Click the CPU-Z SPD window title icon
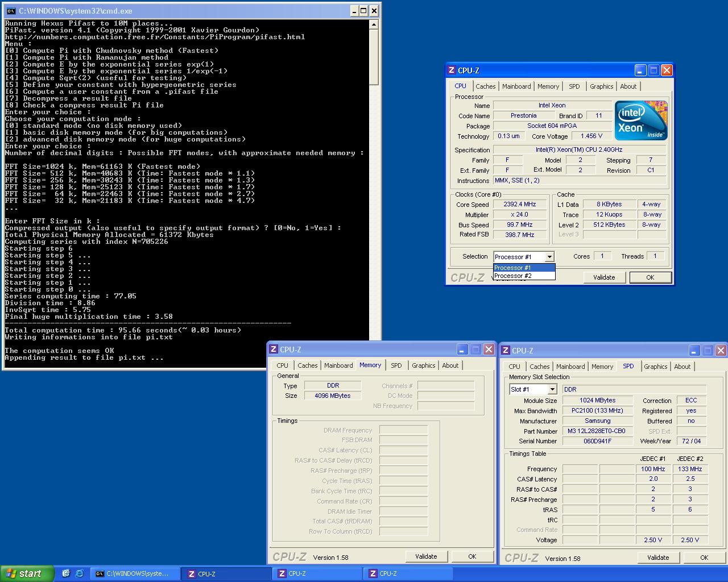The width and height of the screenshot is (728, 582). click(x=506, y=351)
